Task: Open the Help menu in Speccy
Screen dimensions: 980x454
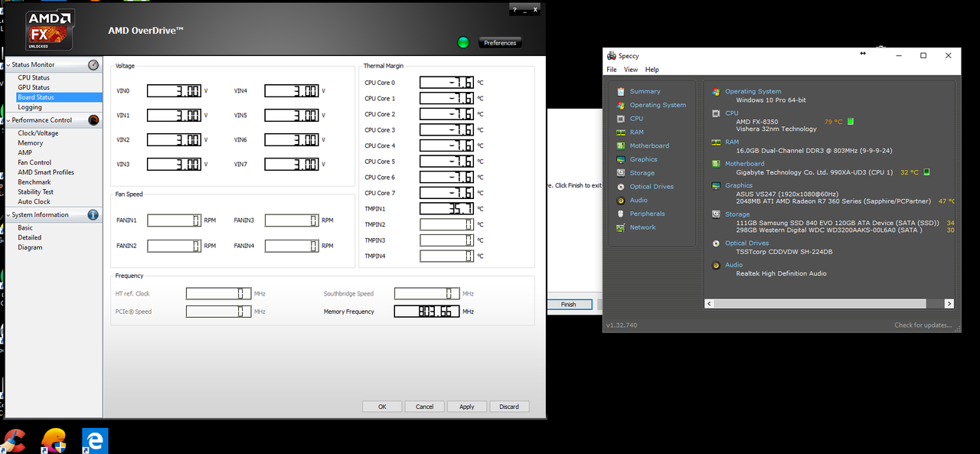Action: point(652,70)
